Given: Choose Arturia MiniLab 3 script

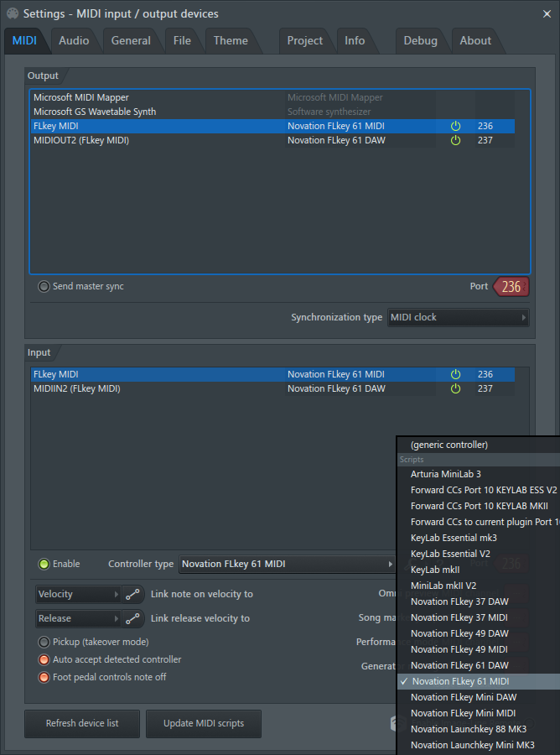Looking at the screenshot, I should coord(480,474).
